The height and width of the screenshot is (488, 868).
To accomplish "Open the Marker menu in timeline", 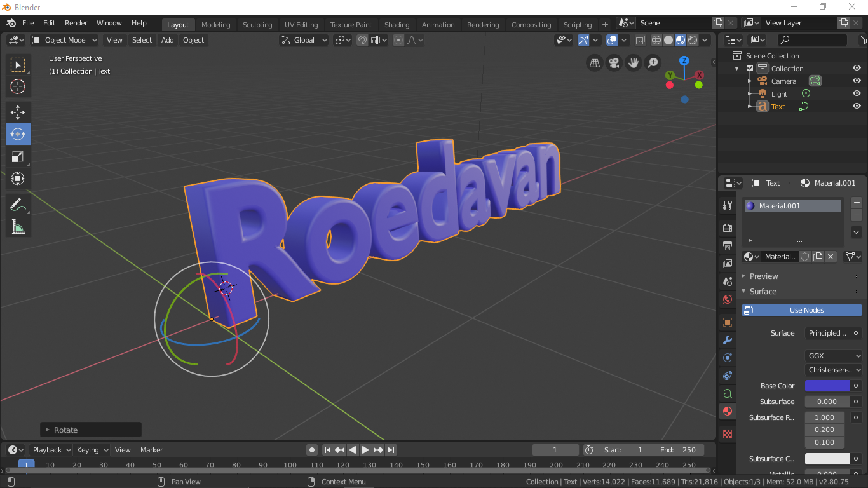I will click(152, 450).
